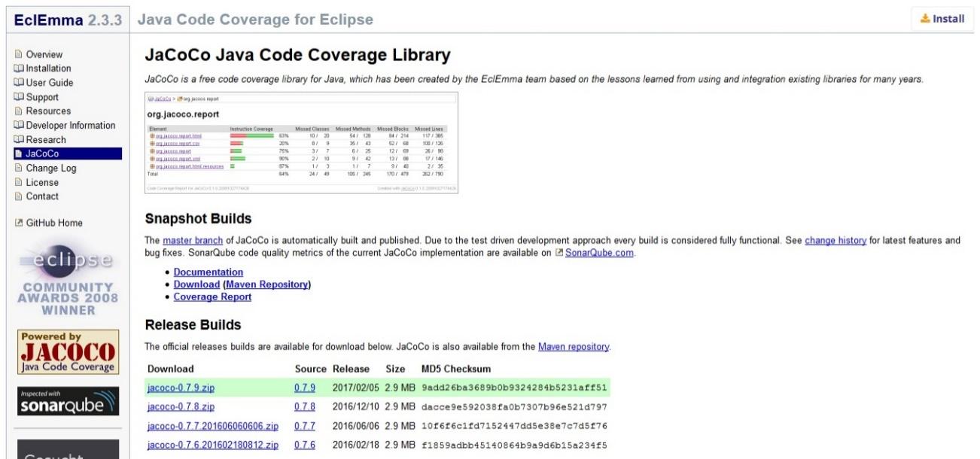980x459 pixels.
Task: Open Developer Information section
Action: pyautogui.click(x=71, y=126)
